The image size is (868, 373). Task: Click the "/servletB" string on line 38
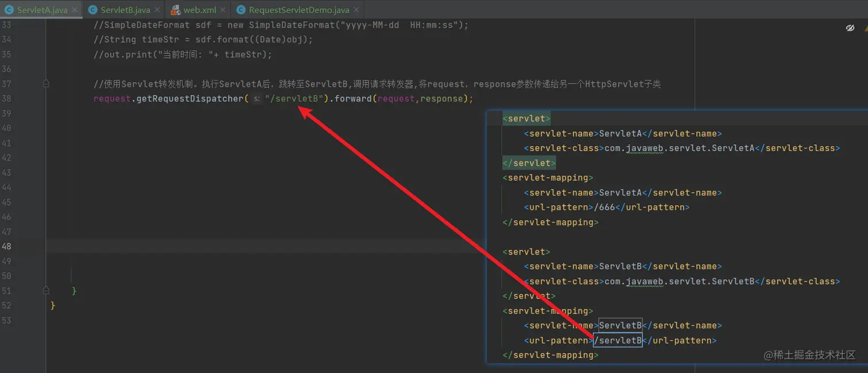(x=296, y=98)
